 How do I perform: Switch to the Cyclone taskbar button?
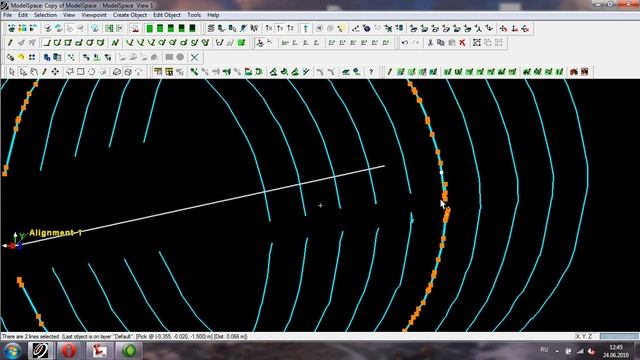click(40, 351)
